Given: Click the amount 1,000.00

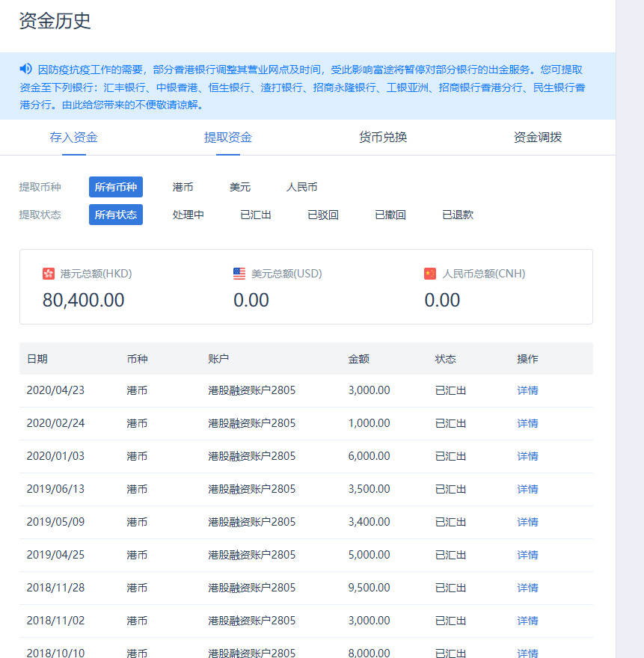Looking at the screenshot, I should tap(369, 423).
